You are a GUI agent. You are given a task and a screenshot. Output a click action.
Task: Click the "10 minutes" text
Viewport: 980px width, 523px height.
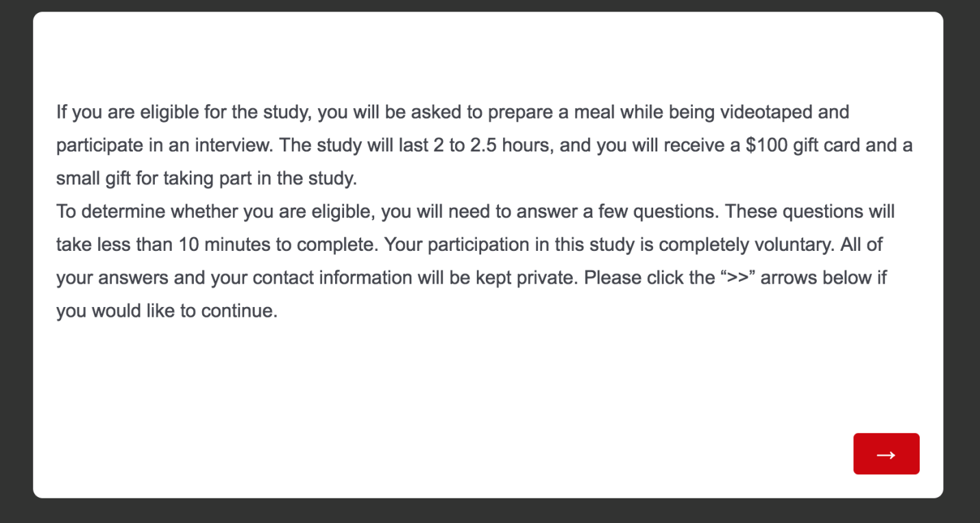219,245
